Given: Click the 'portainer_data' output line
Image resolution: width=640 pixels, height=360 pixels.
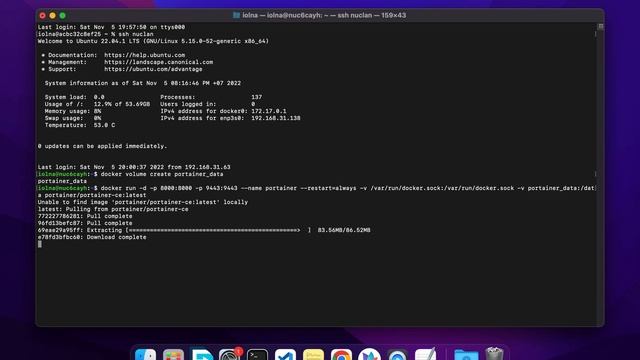Looking at the screenshot, I should [x=62, y=181].
